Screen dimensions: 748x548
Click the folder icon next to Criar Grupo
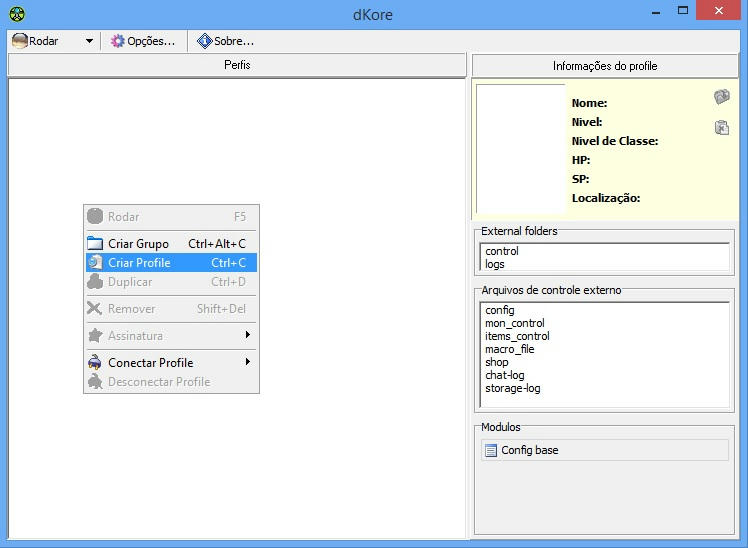(95, 243)
